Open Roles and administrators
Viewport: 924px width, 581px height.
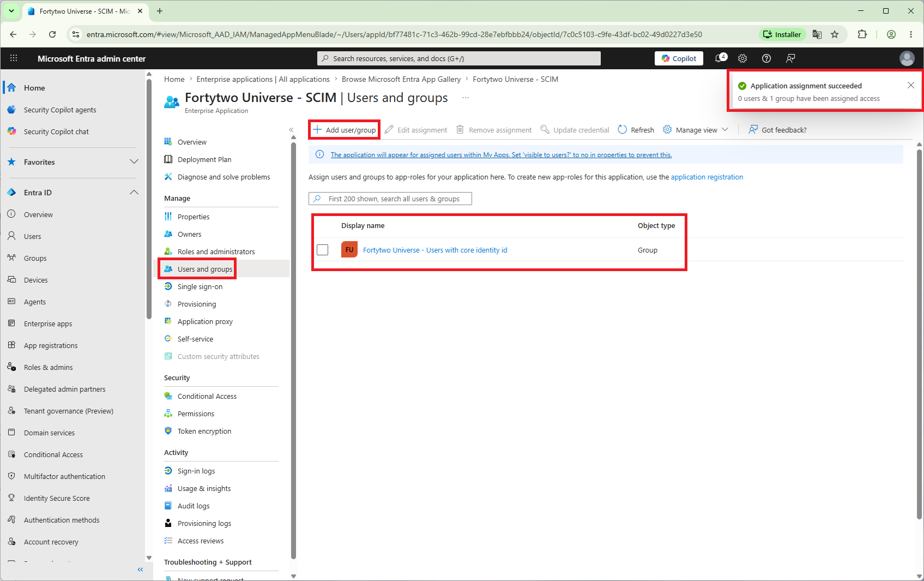pos(216,252)
